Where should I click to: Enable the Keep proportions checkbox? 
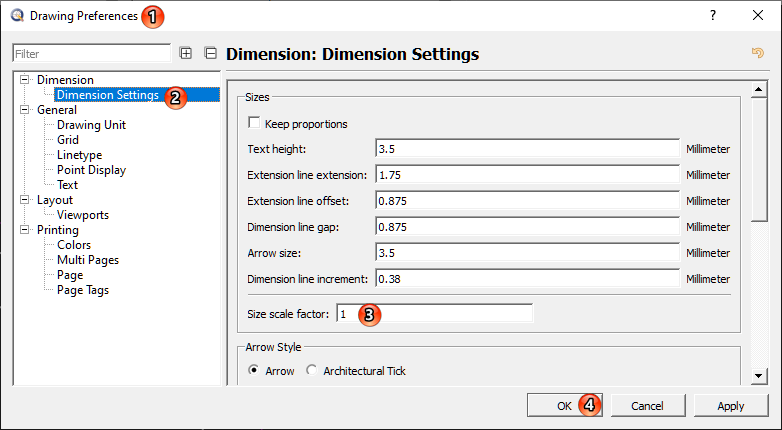tap(253, 124)
